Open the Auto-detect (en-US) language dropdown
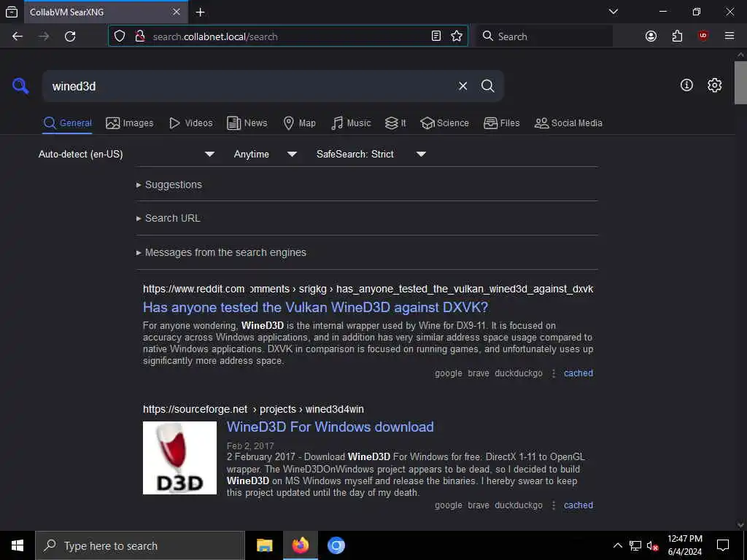Viewport: 747px width, 560px height. tap(126, 155)
